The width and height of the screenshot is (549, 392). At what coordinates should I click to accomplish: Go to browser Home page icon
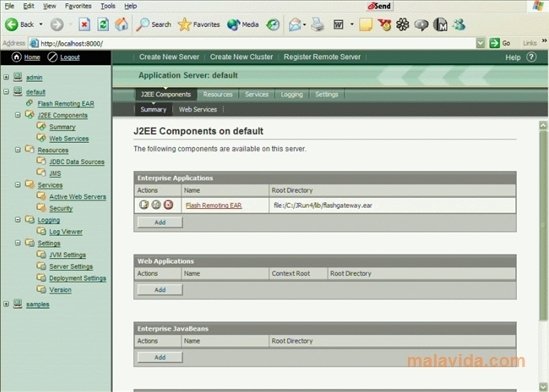tap(121, 24)
